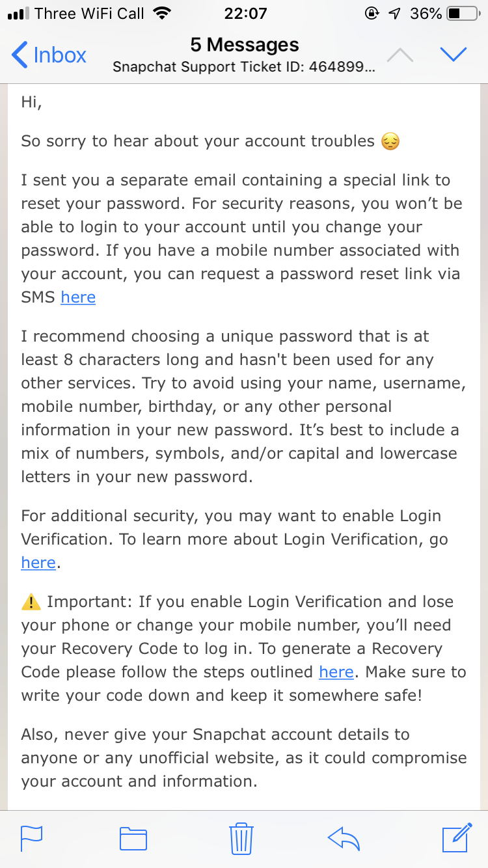
Task: Go to previous message with up chevron
Action: 400,55
